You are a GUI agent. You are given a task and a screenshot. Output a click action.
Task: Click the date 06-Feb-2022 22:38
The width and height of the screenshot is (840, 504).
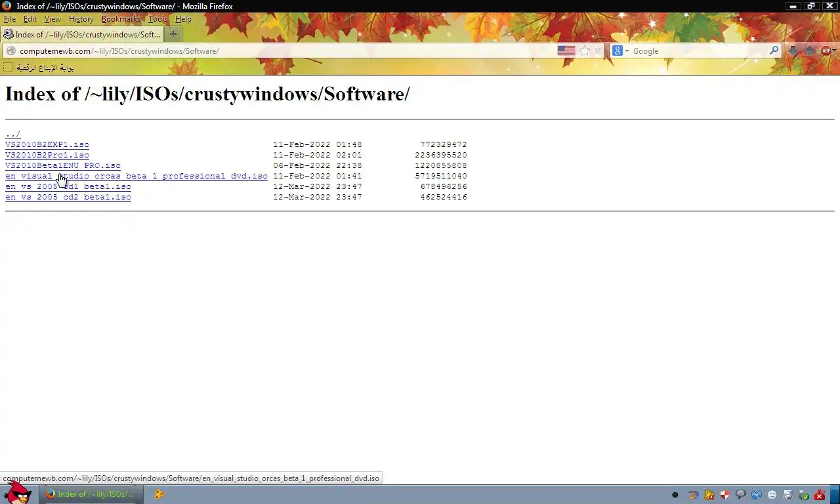pos(318,165)
